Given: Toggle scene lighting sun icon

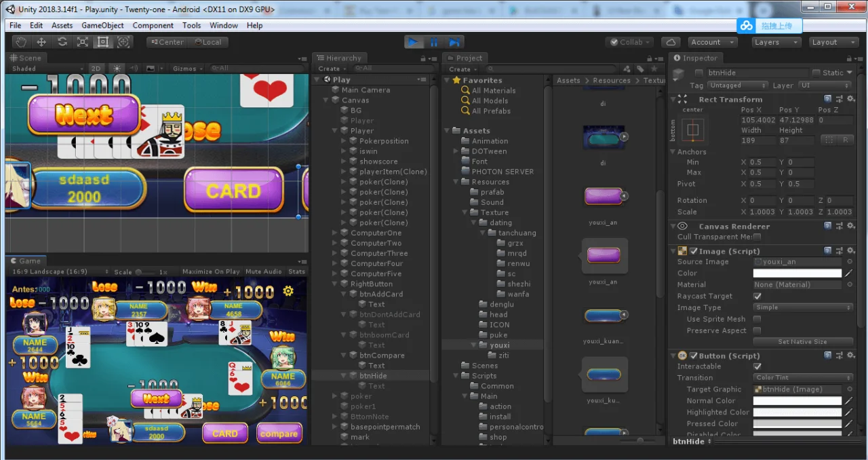Looking at the screenshot, I should pyautogui.click(x=117, y=69).
